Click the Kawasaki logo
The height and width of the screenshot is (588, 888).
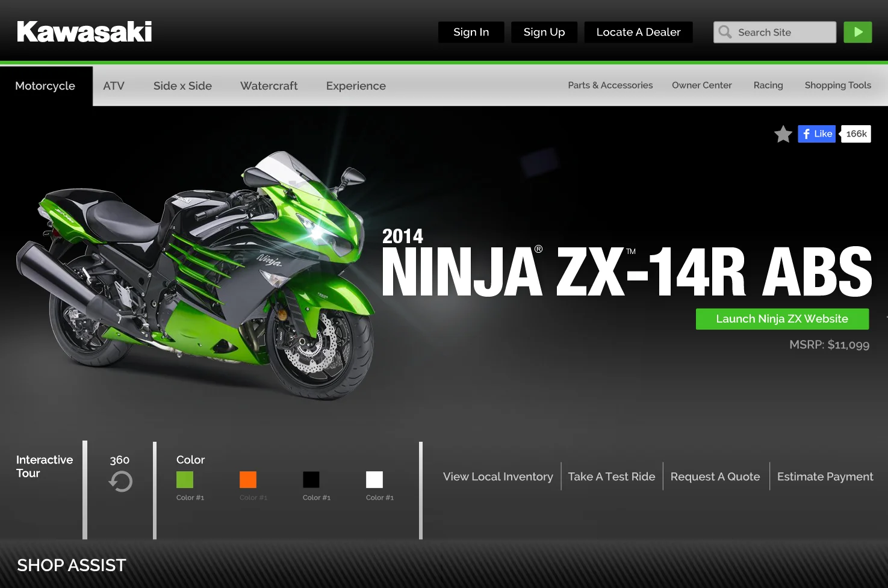pyautogui.click(x=84, y=32)
